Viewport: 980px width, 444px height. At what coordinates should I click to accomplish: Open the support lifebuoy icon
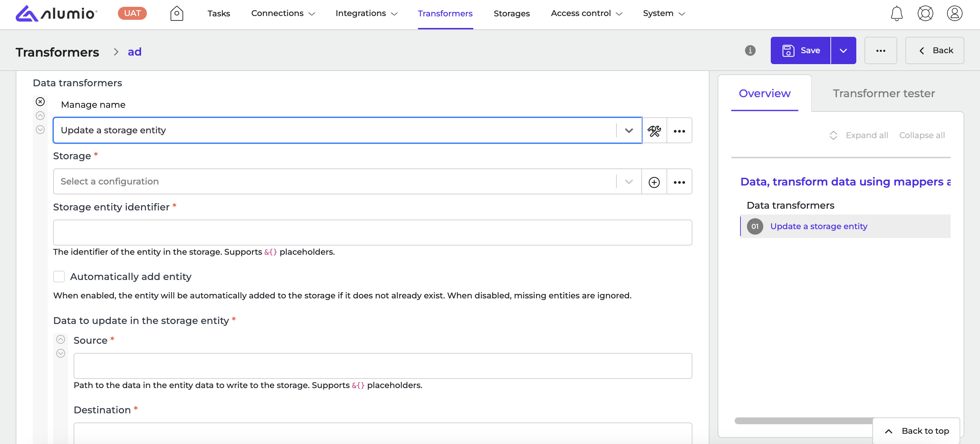coord(925,13)
